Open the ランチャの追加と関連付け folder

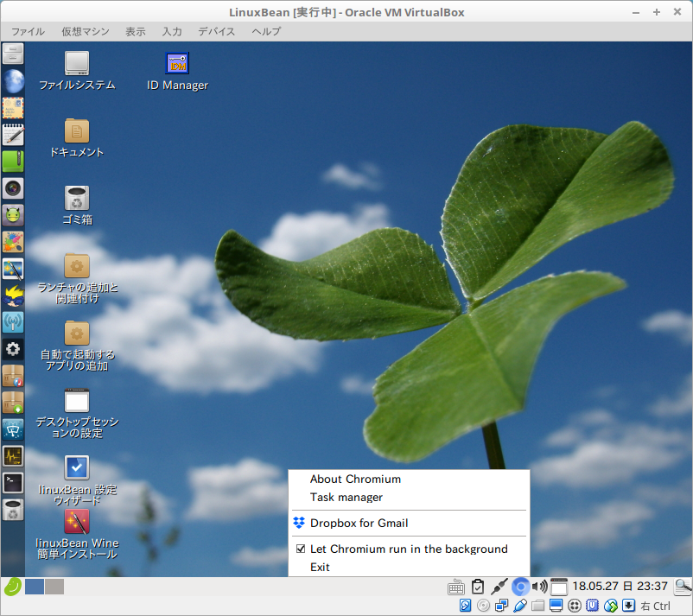tap(77, 278)
